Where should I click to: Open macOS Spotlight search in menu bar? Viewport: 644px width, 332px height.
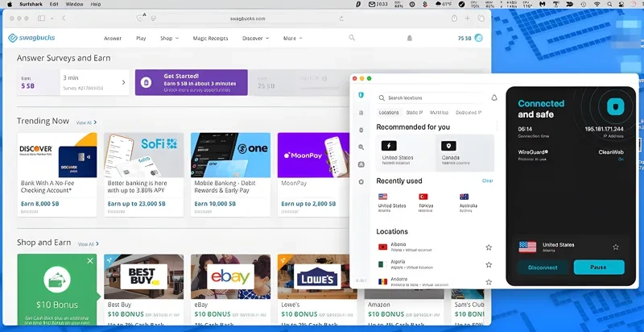(610, 4)
